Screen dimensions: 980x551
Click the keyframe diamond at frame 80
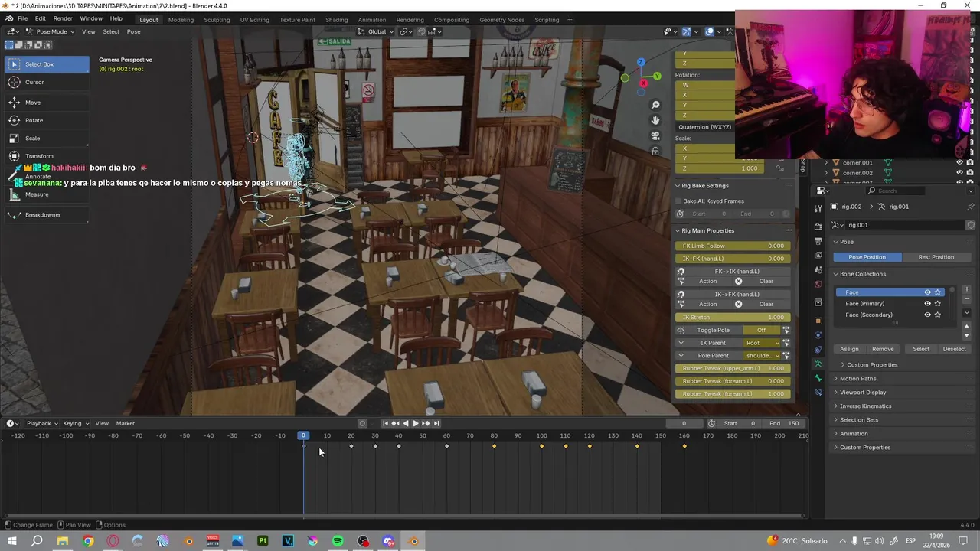coord(494,446)
